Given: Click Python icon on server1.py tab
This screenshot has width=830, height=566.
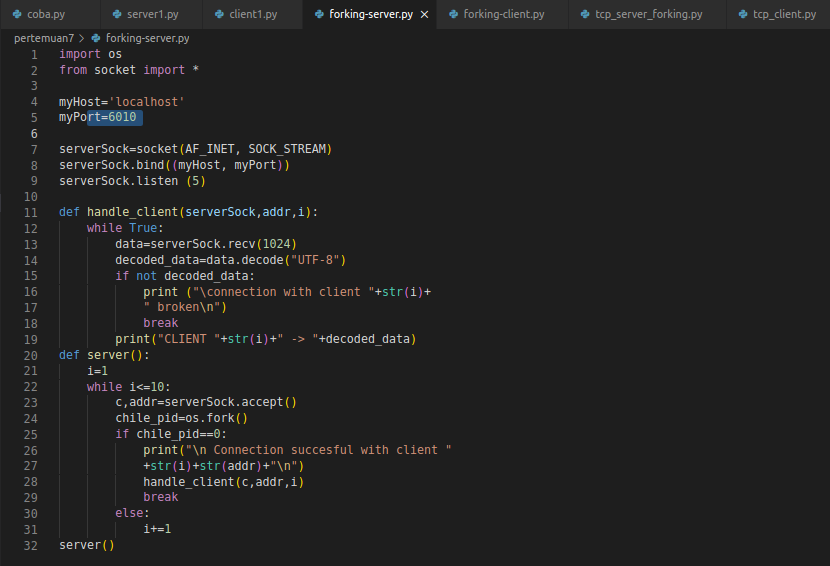Looking at the screenshot, I should [x=117, y=14].
